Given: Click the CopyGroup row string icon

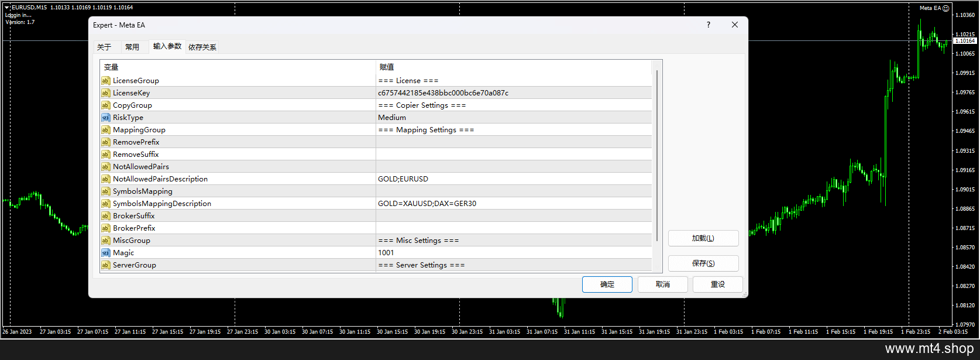Looking at the screenshot, I should click(x=105, y=105).
